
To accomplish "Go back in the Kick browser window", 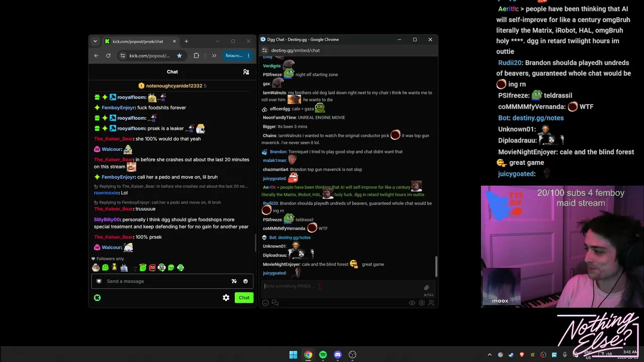I will tap(97, 55).
